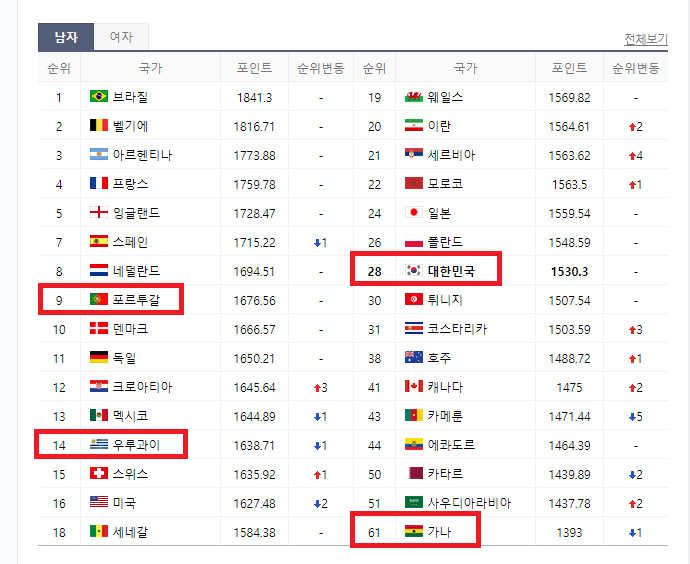Click Croatia's up 3 rank change
Screen dimensions: 690x564
[321, 388]
